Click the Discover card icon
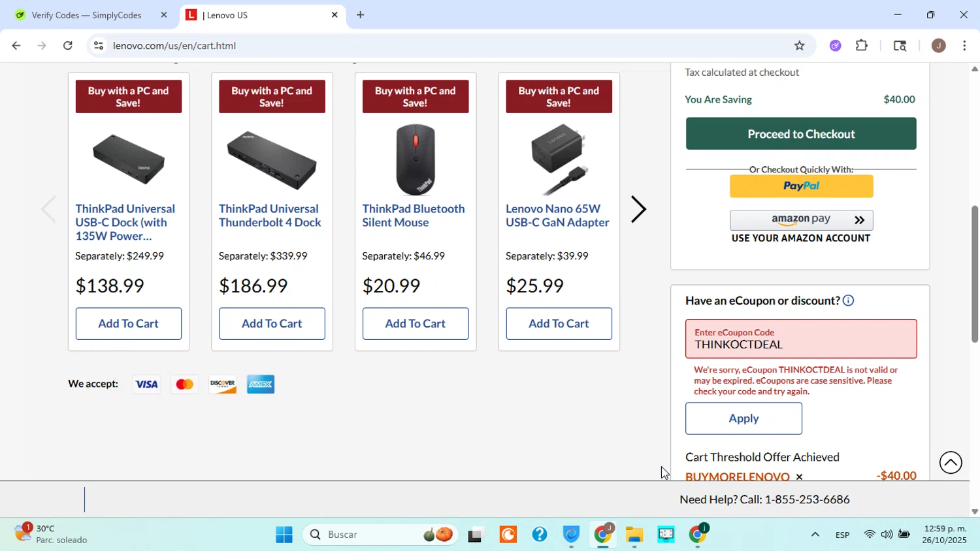980x551 pixels. (222, 384)
